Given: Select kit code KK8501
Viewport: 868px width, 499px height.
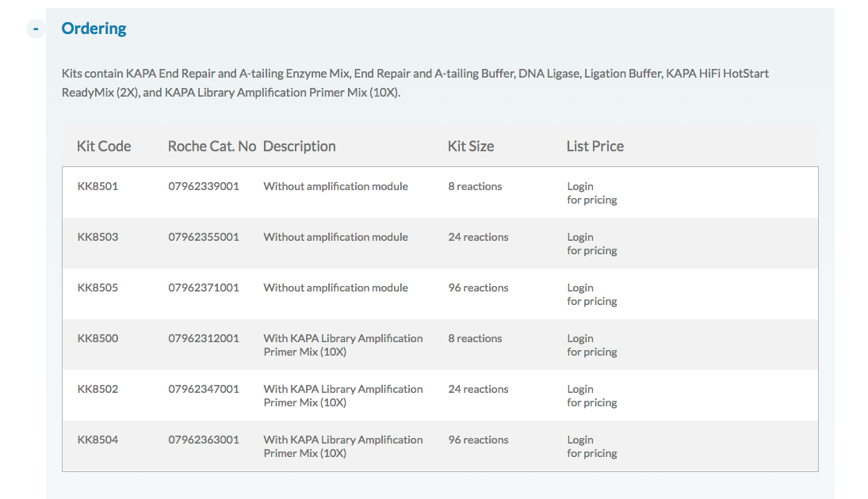Looking at the screenshot, I should [x=98, y=186].
